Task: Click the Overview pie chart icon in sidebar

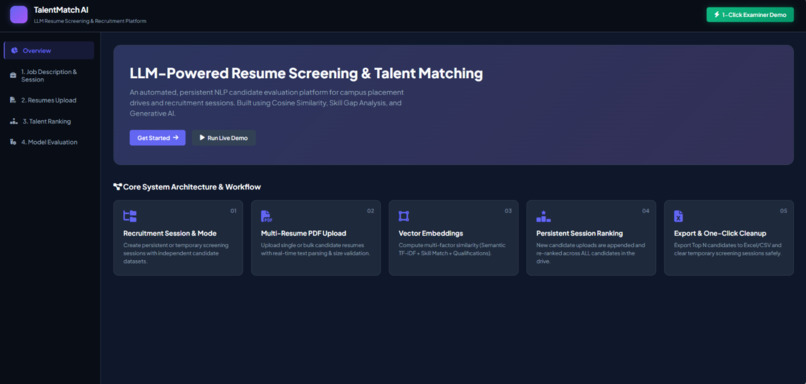Action: (14, 50)
